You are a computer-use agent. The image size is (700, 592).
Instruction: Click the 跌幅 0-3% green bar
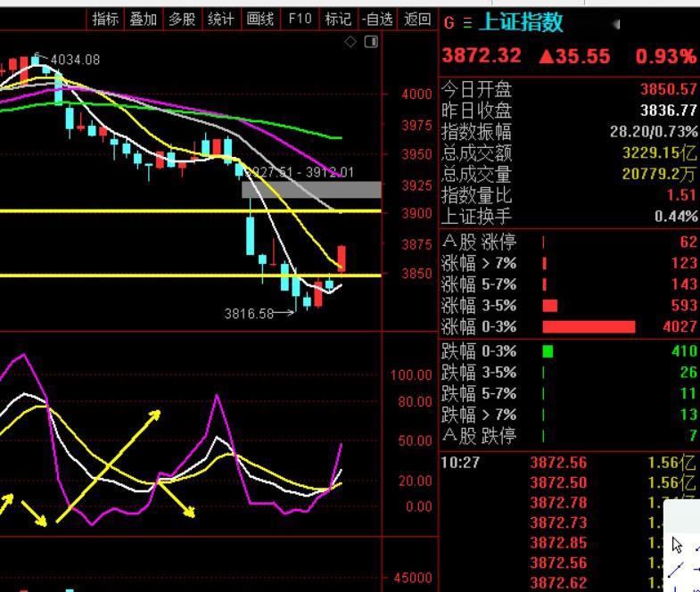pos(548,352)
